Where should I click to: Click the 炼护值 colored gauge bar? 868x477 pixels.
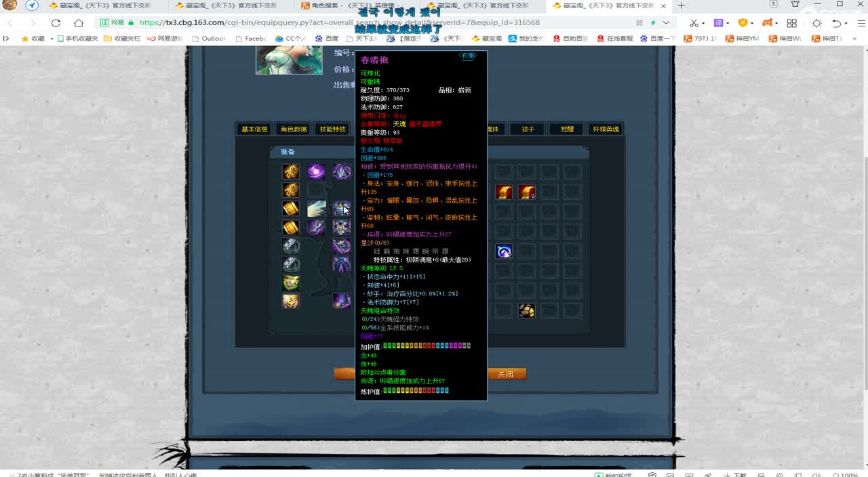pyautogui.click(x=416, y=391)
